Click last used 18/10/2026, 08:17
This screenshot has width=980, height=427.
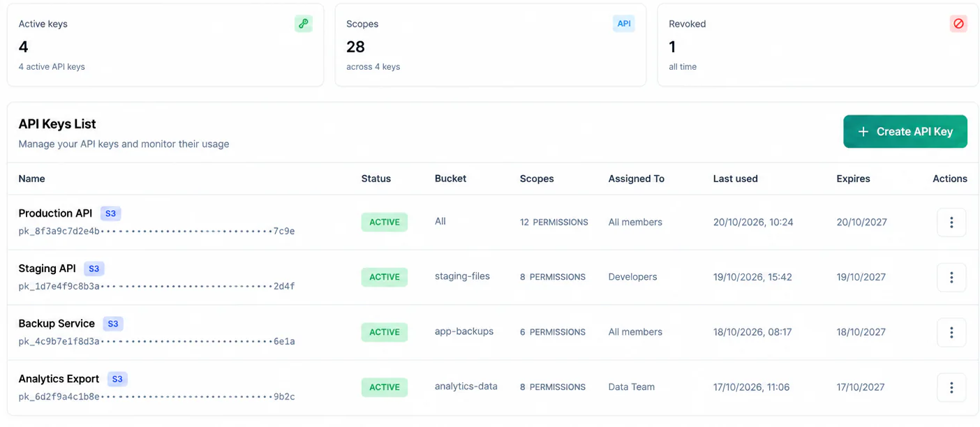752,332
